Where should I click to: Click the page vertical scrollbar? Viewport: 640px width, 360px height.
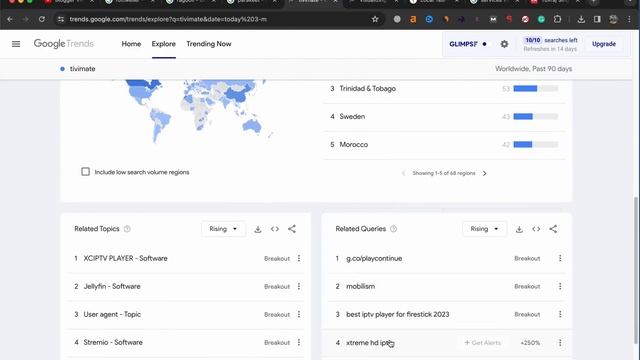coord(636,269)
